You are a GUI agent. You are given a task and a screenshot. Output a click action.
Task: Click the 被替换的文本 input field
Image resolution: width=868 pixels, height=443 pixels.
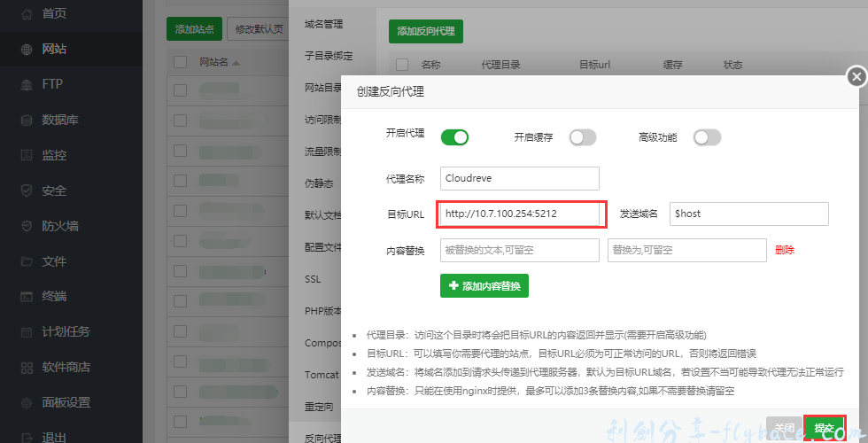(x=520, y=250)
